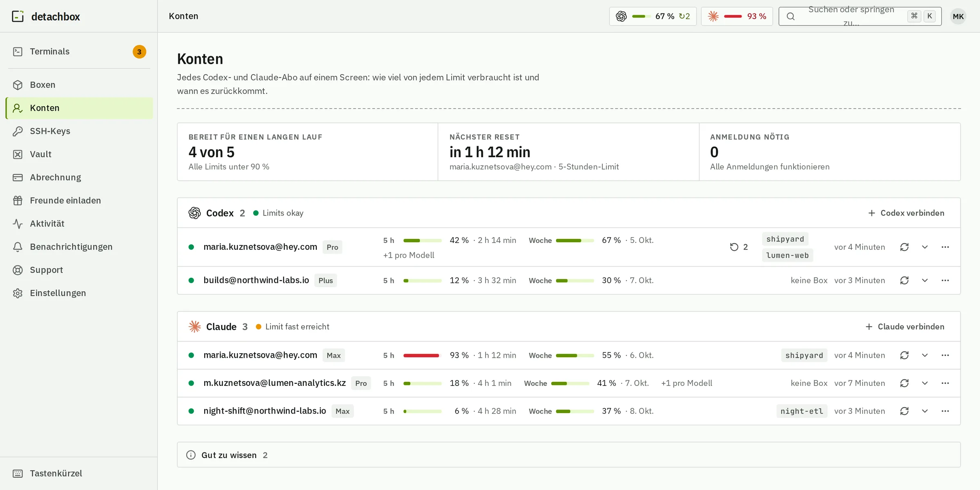The width and height of the screenshot is (980, 490).
Task: Open Vault in the sidebar
Action: 79,154
